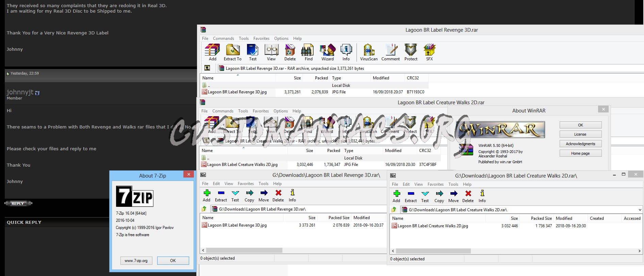Open Favorites menu in Revenge 3D WinRAR window
The image size is (644, 276).
coord(261,39)
